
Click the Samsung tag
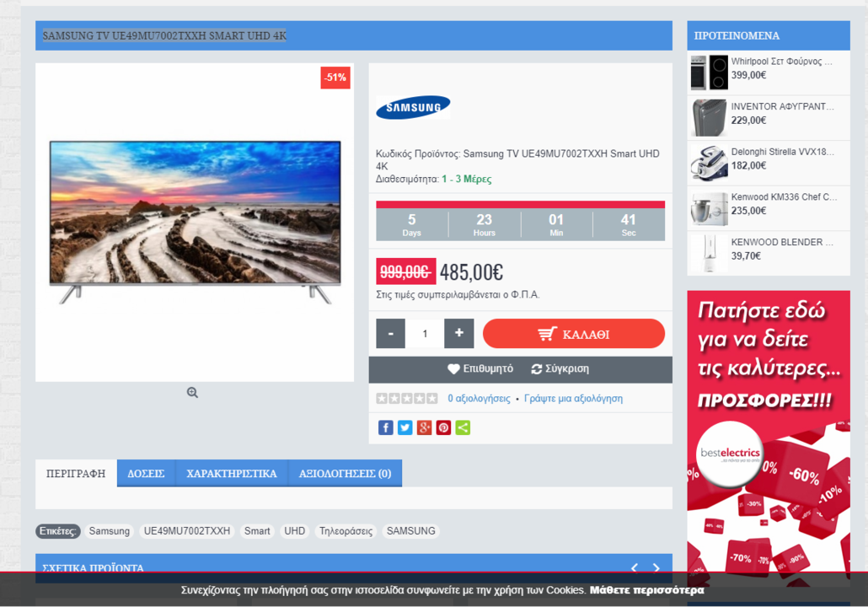pos(109,531)
